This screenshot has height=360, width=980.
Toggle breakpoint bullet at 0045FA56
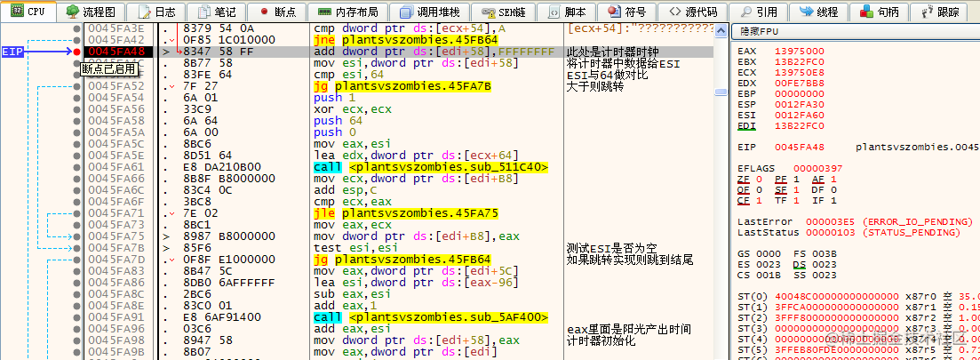click(77, 109)
